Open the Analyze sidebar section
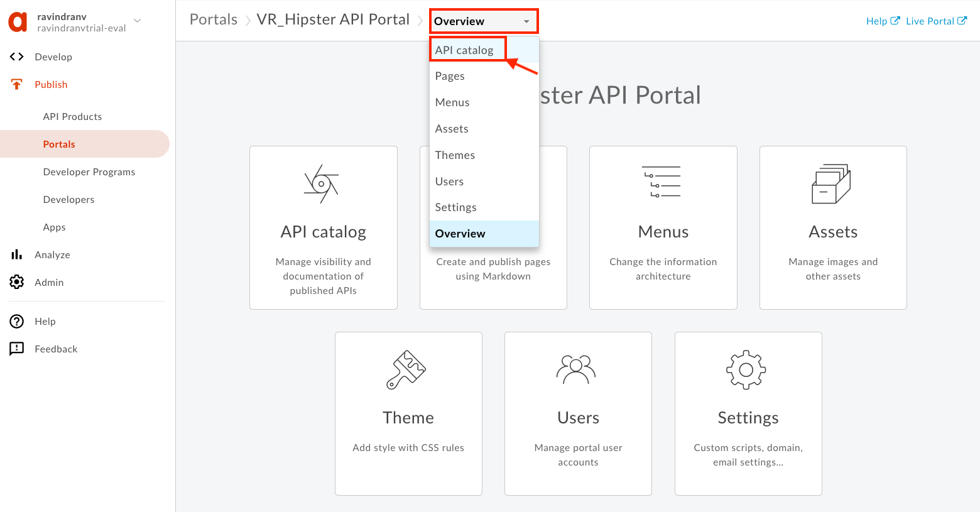This screenshot has height=512, width=980. [52, 254]
